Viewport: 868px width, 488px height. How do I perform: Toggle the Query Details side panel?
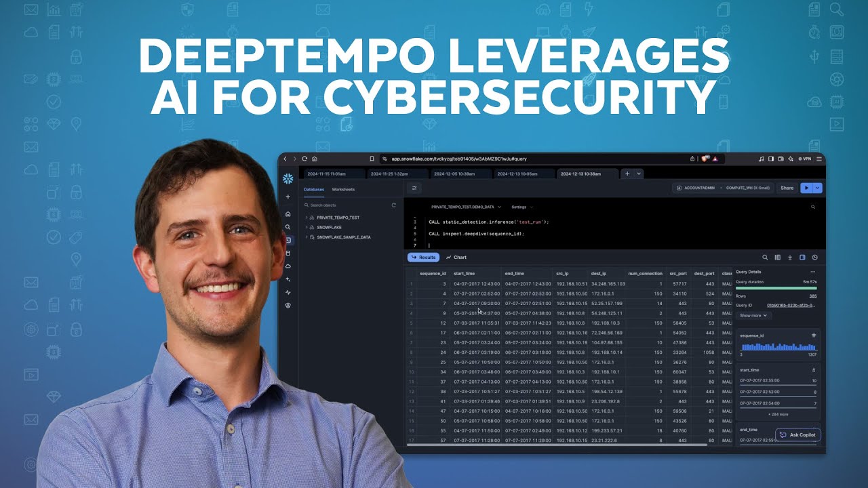tap(802, 258)
